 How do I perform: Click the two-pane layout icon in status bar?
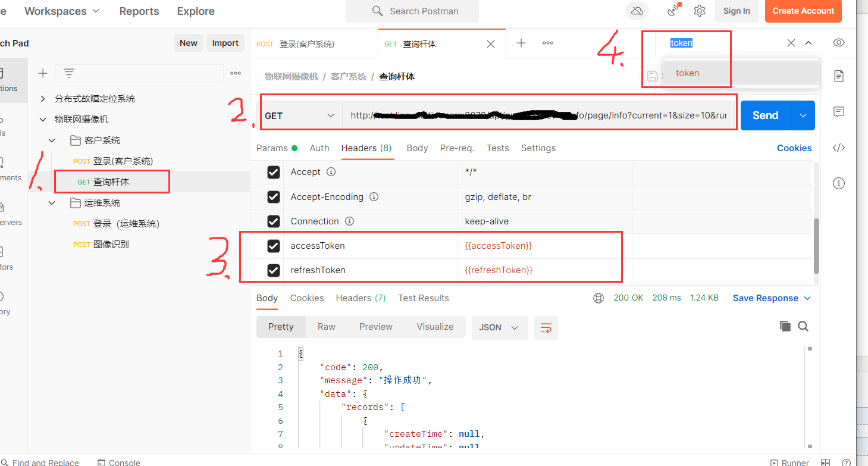pyautogui.click(x=826, y=462)
